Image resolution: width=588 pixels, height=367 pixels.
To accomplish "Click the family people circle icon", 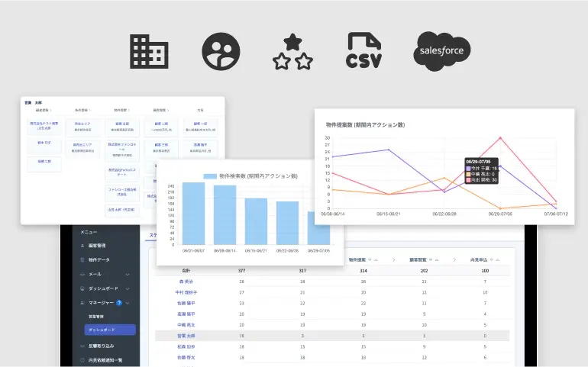I will coord(221,52).
